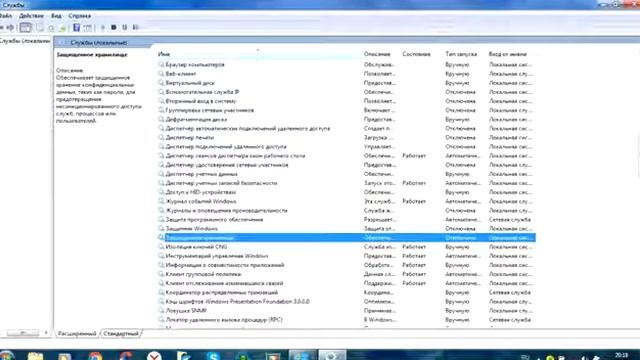Click the Properties toolbar icon

pyautogui.click(x=40, y=27)
